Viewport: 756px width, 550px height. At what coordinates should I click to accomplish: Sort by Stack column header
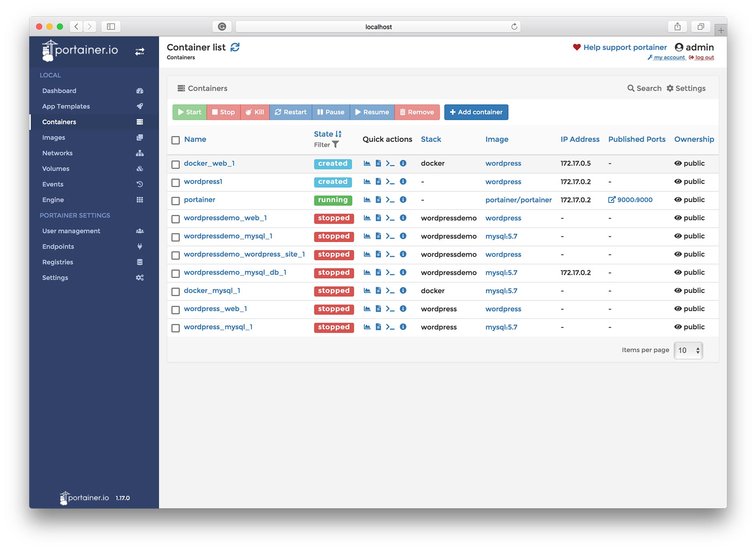click(431, 139)
